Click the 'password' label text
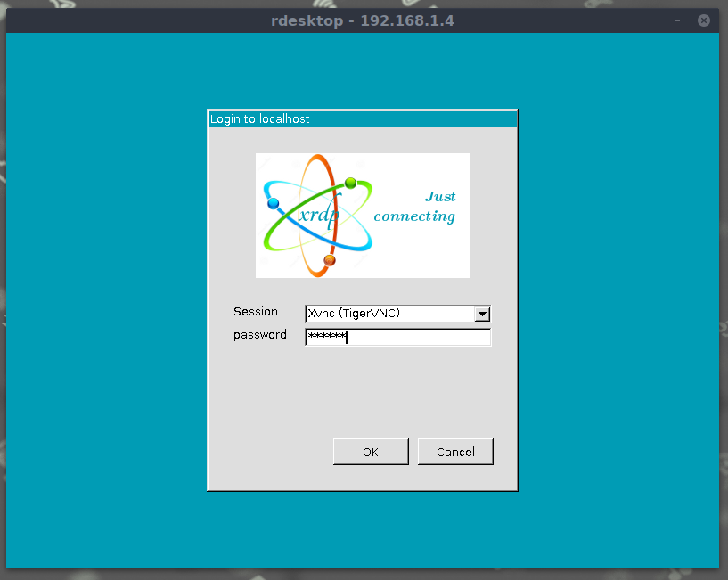 coord(259,335)
